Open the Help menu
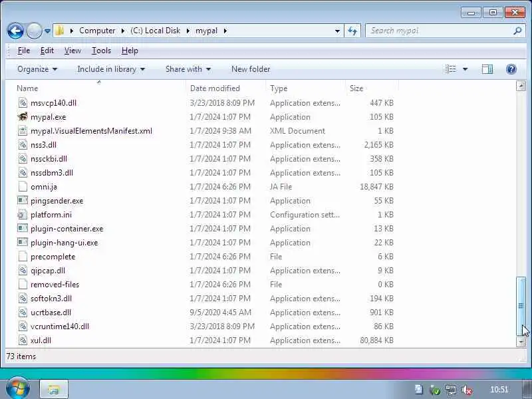This screenshot has height=399, width=532. coord(130,51)
